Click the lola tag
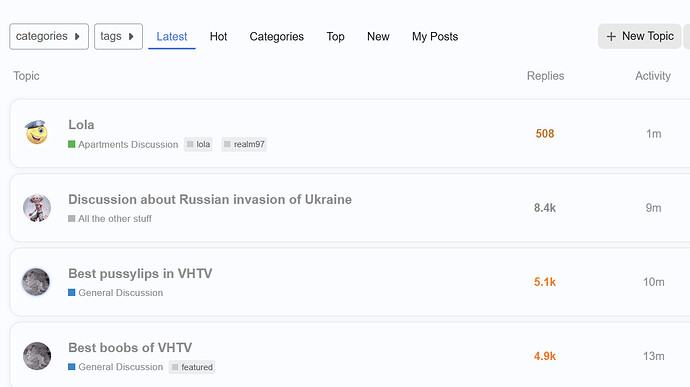Viewport: 690px width, 387px height. pyautogui.click(x=198, y=144)
